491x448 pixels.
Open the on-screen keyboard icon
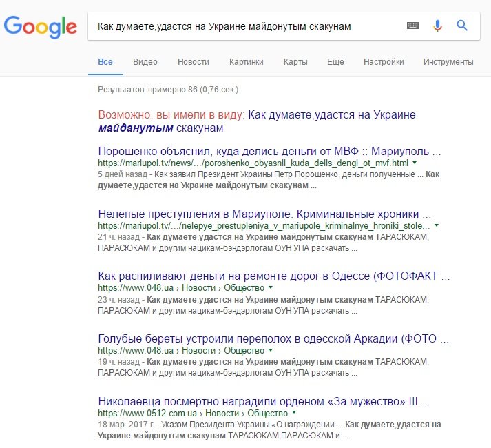[x=412, y=26]
